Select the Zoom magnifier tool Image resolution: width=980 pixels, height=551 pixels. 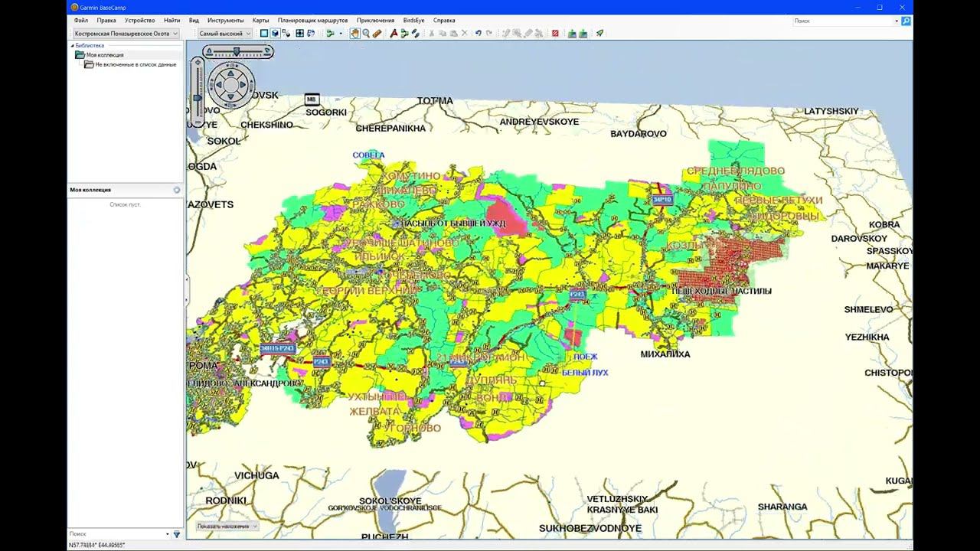[366, 34]
